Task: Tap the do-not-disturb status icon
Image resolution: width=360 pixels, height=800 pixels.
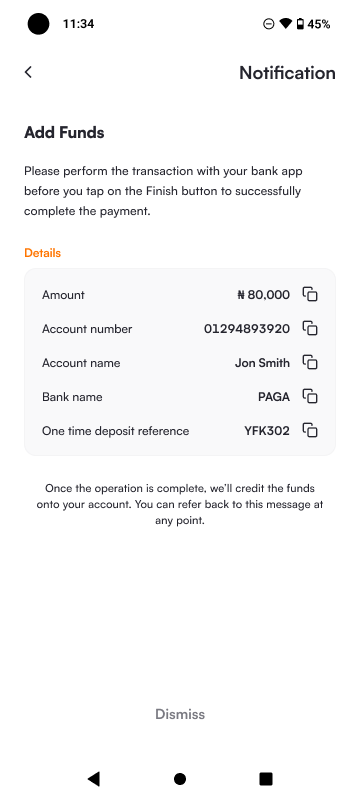Action: 269,24
